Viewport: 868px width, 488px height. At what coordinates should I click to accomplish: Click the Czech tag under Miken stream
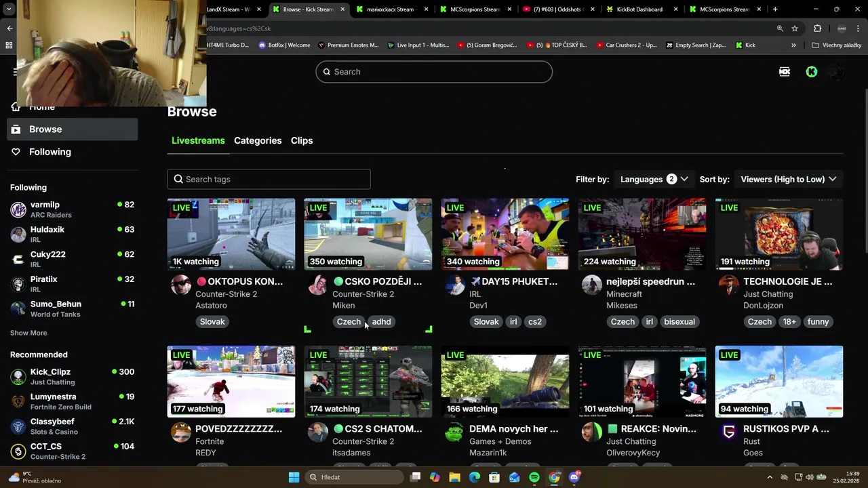click(349, 322)
